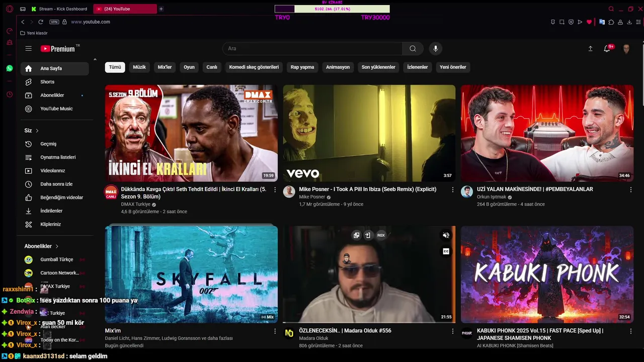Open Daha sonra izle list
Image resolution: width=644 pixels, height=362 pixels.
coord(55,184)
